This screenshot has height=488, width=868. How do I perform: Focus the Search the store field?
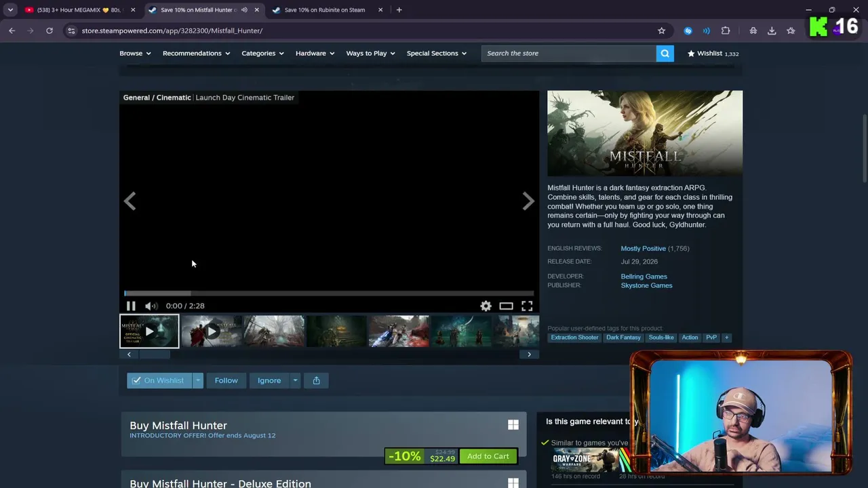coord(568,54)
